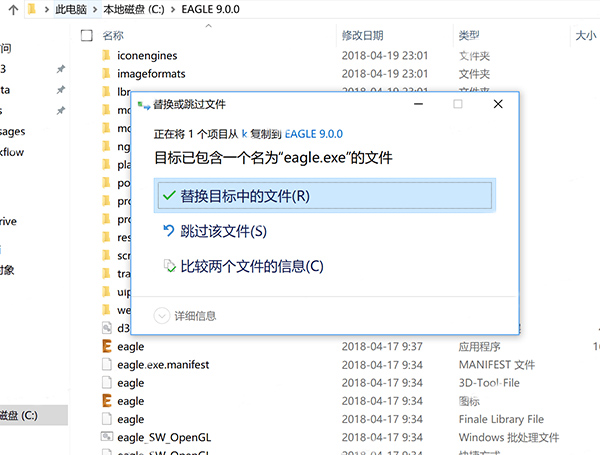The height and width of the screenshot is (455, 600).
Task: Sort files by the Type (类型) column
Action: click(x=469, y=36)
